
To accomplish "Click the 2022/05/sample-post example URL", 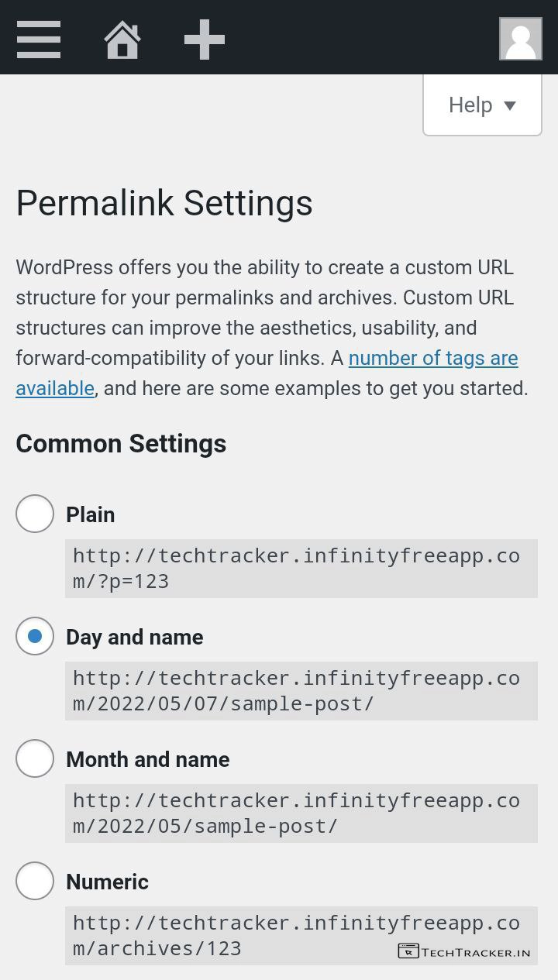I will [x=301, y=813].
